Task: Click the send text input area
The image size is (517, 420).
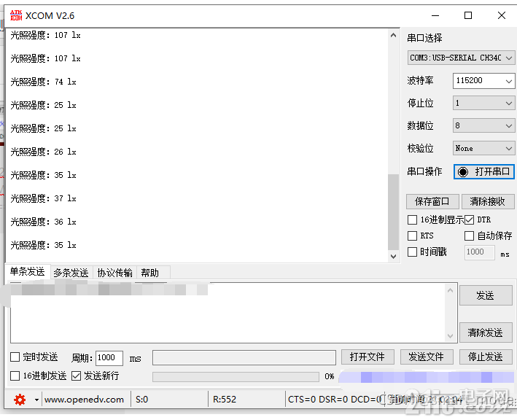Action: click(x=228, y=313)
